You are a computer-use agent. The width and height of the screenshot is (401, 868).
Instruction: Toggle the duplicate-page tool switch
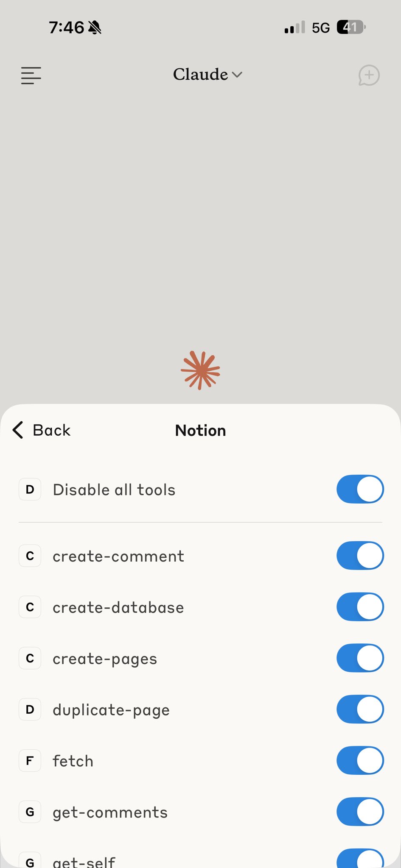(x=360, y=709)
